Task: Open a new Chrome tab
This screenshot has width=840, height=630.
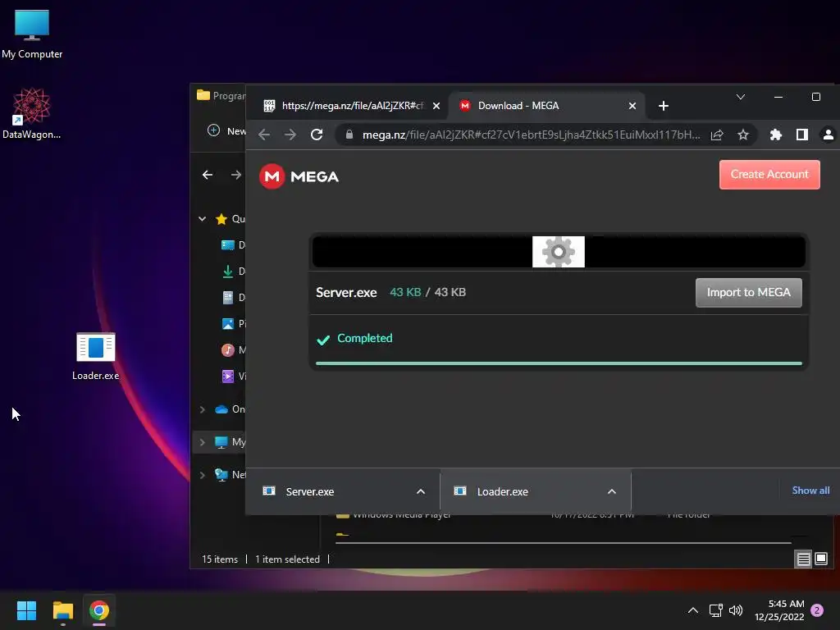Action: [x=663, y=106]
